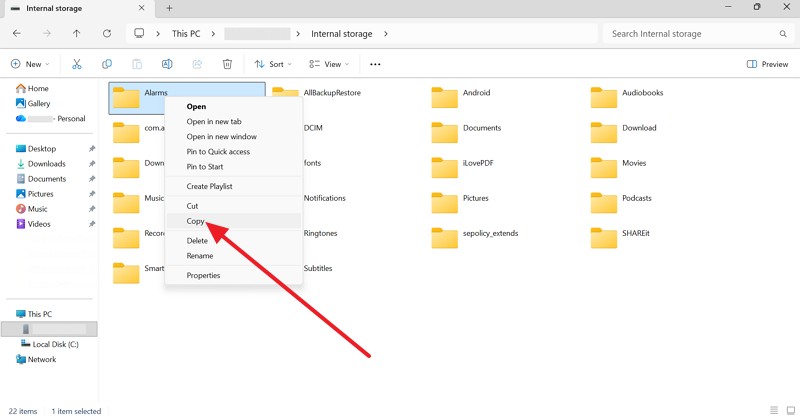Click the Delete trash icon in toolbar
The height and width of the screenshot is (416, 800).
[227, 64]
